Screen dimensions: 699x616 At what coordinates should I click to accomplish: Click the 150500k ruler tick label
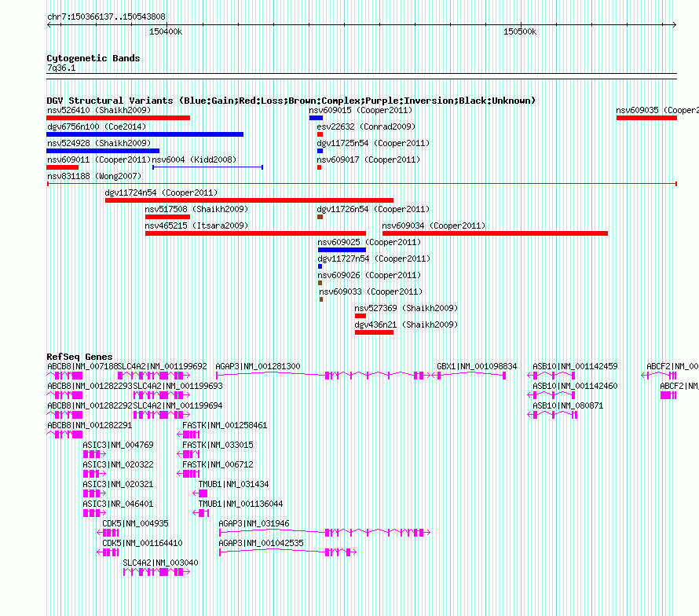(x=520, y=31)
